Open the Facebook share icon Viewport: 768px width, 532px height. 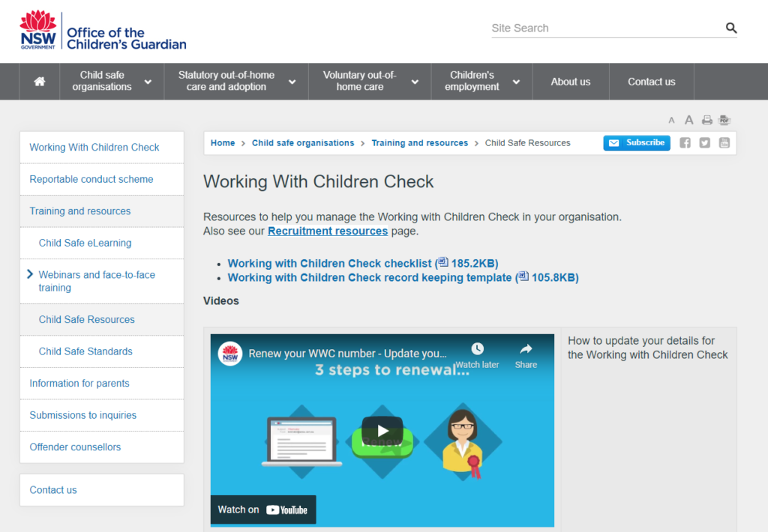685,142
